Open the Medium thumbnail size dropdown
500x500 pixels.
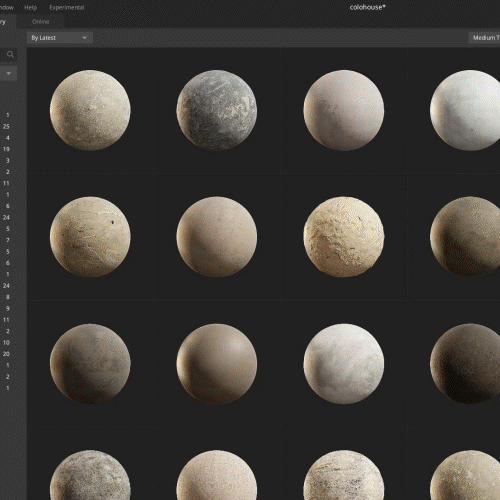(484, 38)
